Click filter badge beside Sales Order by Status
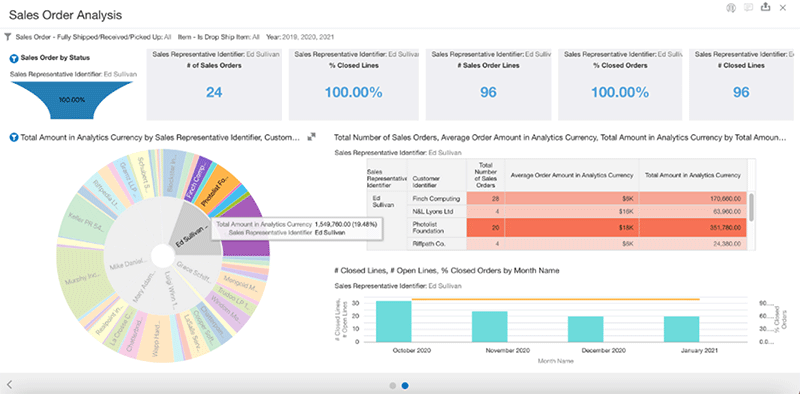 click(x=14, y=58)
